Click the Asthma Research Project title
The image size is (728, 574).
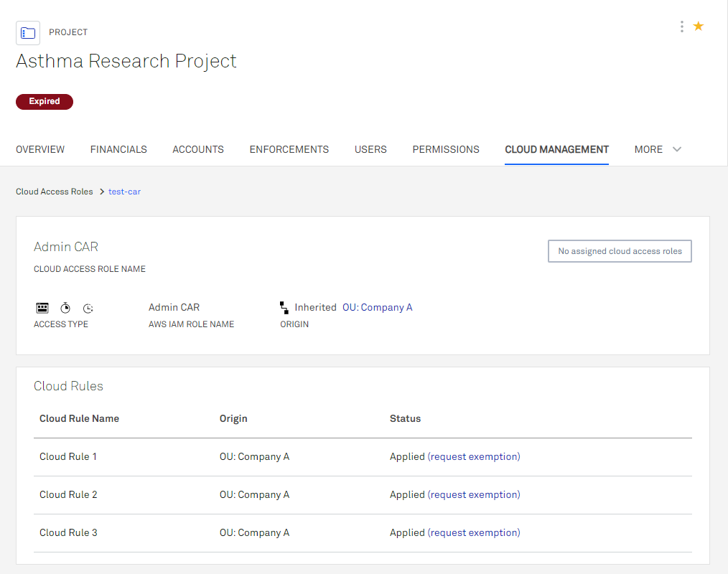126,61
